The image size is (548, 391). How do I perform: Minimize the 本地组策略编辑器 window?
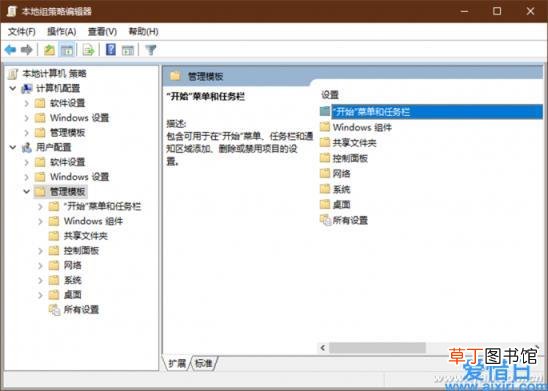point(464,11)
